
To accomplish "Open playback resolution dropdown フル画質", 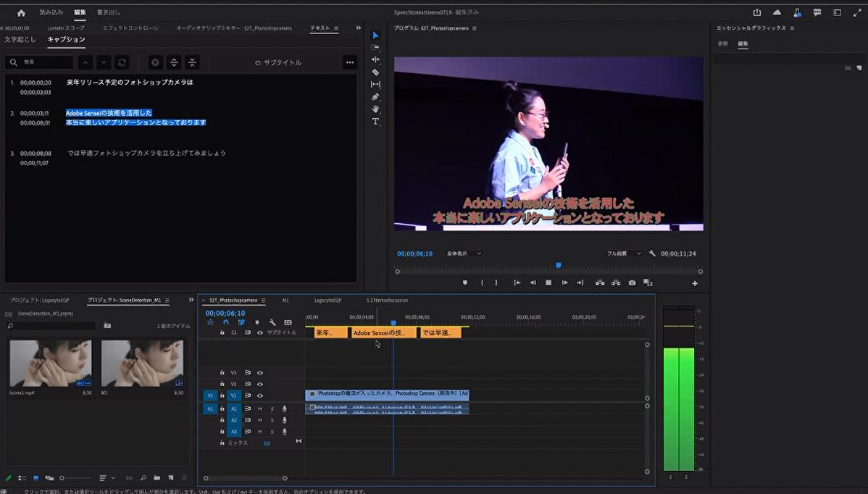I will [624, 254].
